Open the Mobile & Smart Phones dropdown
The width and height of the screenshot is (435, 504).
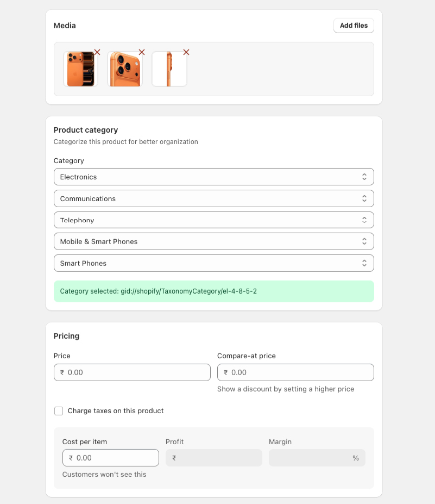coord(213,241)
